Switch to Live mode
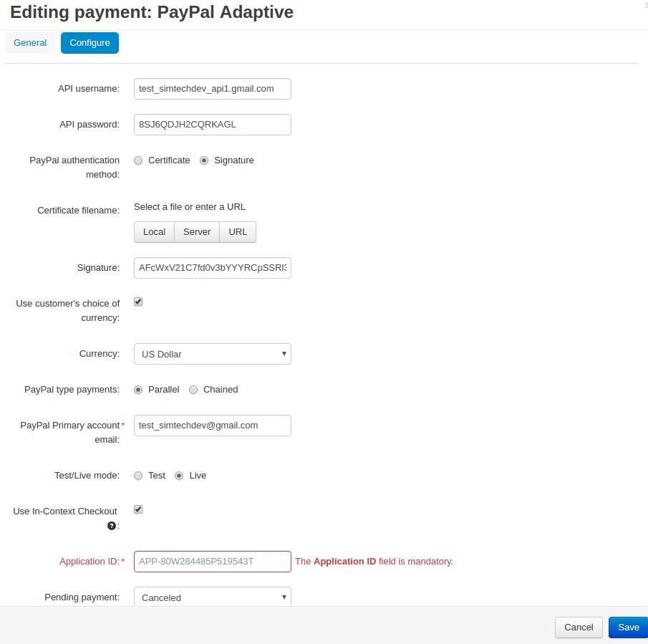Screen dimensions: 648x644 [x=179, y=476]
